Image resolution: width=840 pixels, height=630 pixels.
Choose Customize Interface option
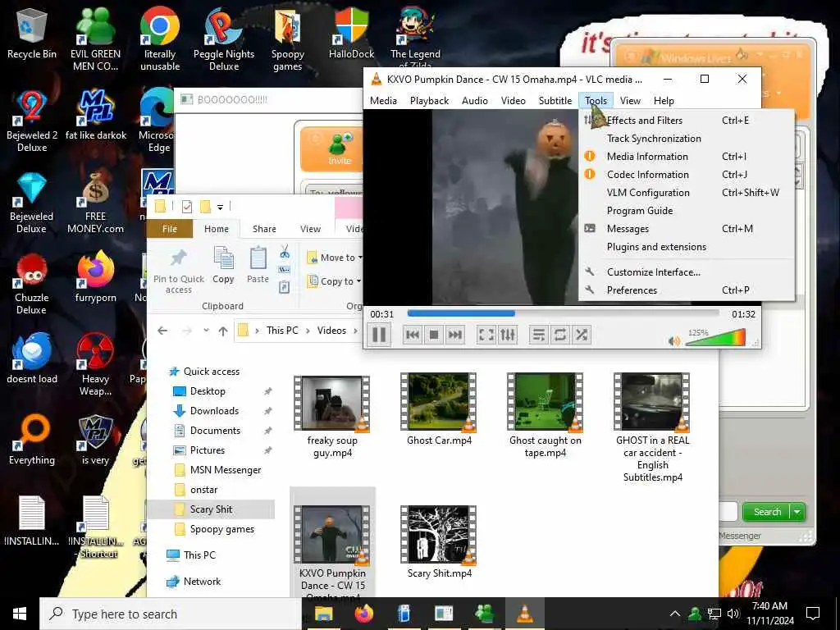pos(687,272)
